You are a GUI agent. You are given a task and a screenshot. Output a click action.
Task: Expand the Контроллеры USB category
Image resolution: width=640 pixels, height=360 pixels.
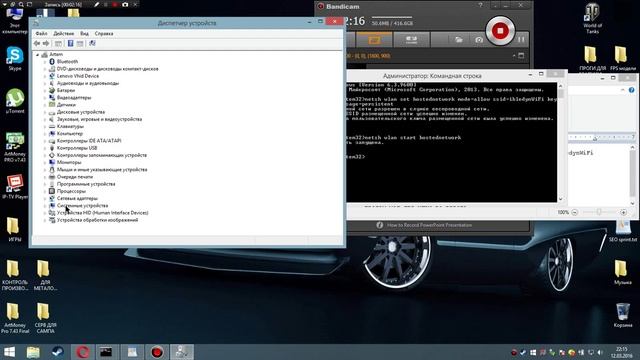point(44,148)
